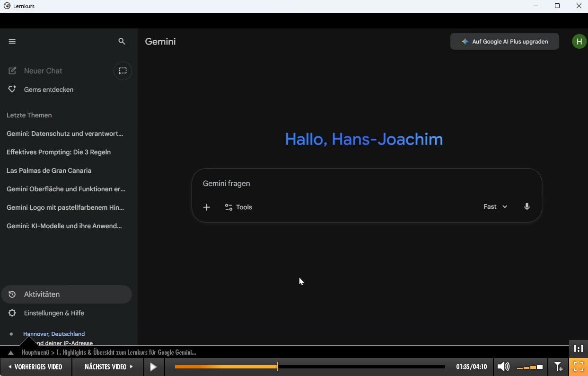Mute the video with speaker icon
Screen dimensions: 588x376
pos(503,367)
